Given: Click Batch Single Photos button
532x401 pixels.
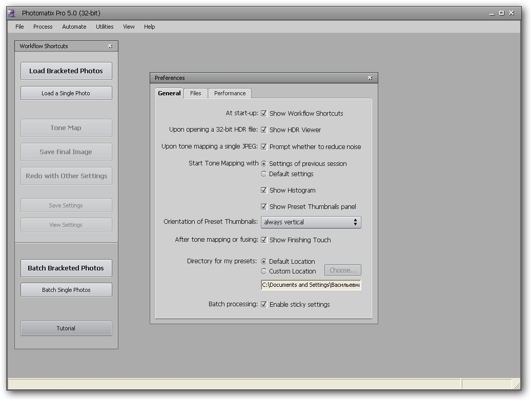Looking at the screenshot, I should coord(66,290).
